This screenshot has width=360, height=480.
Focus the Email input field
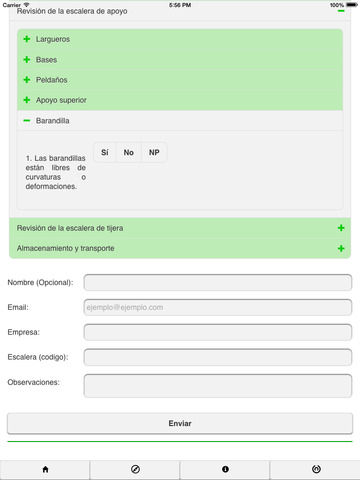coord(218,307)
